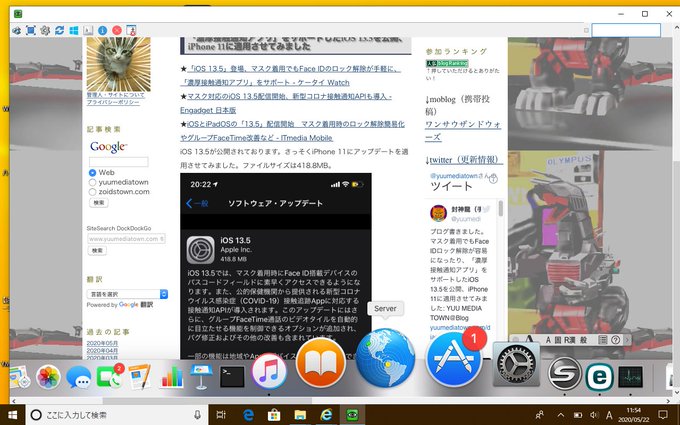This screenshot has width=680, height=425.
Task: Open ESET security icon in Dock
Action: point(600,377)
